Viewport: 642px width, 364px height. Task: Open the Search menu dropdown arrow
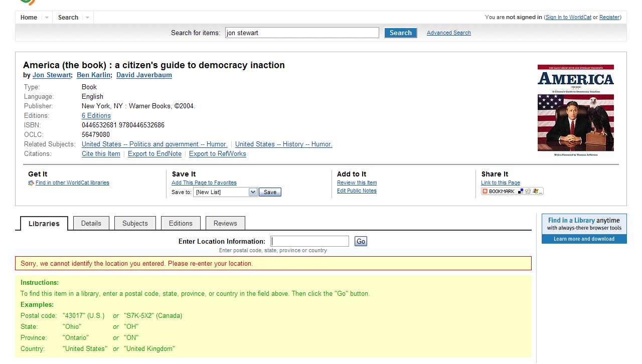pyautogui.click(x=87, y=18)
